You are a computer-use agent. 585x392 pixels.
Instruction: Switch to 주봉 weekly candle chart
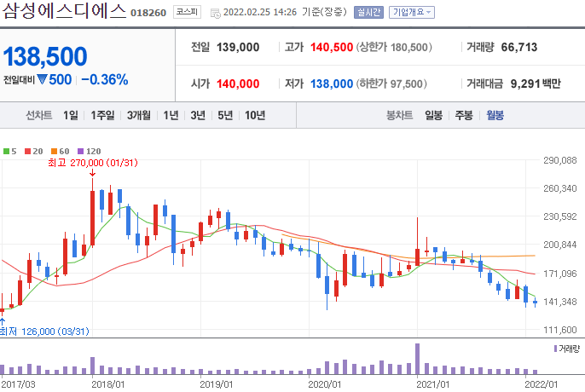point(464,115)
